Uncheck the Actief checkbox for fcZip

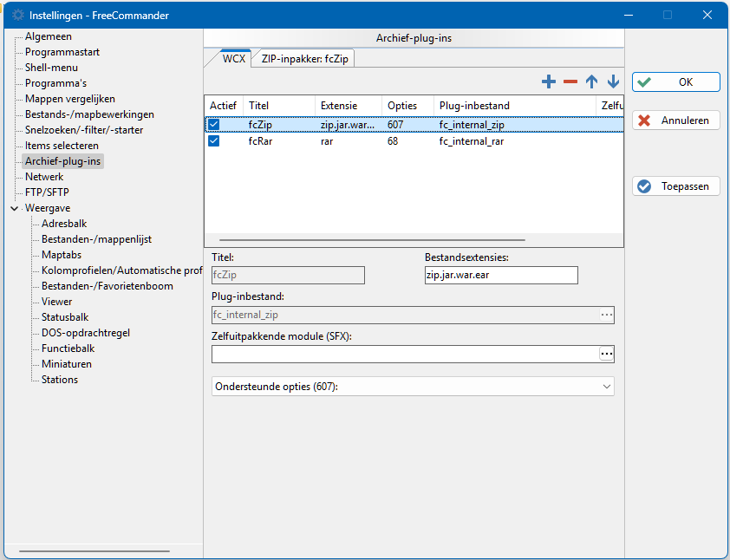(x=213, y=124)
